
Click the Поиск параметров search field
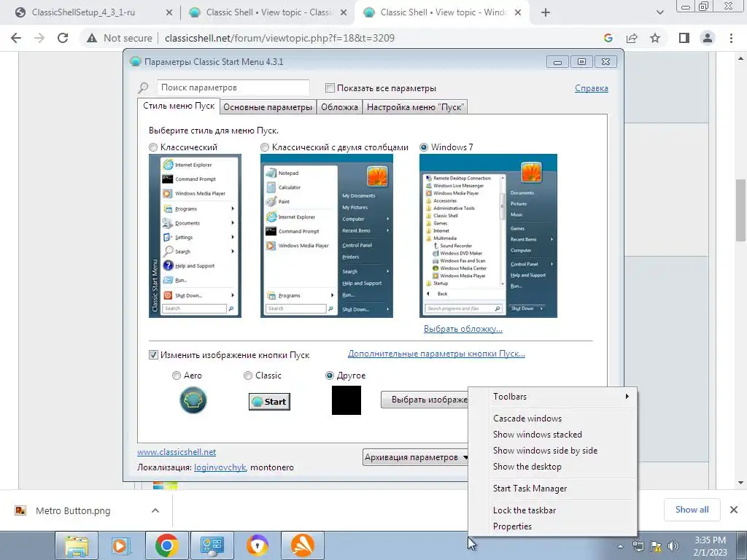click(x=233, y=87)
